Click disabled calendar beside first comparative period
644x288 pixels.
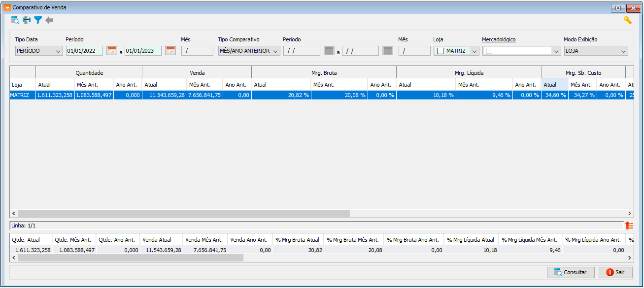tap(329, 51)
